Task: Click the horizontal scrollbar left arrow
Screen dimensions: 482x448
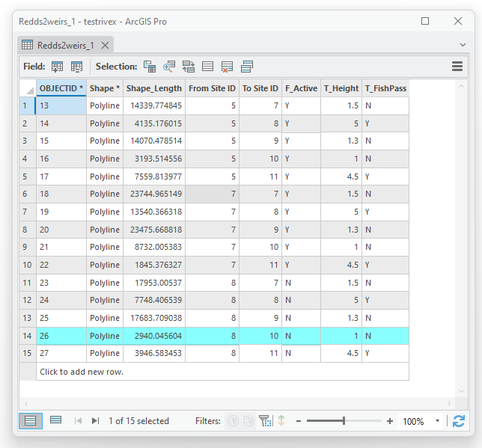Action: coord(26,403)
